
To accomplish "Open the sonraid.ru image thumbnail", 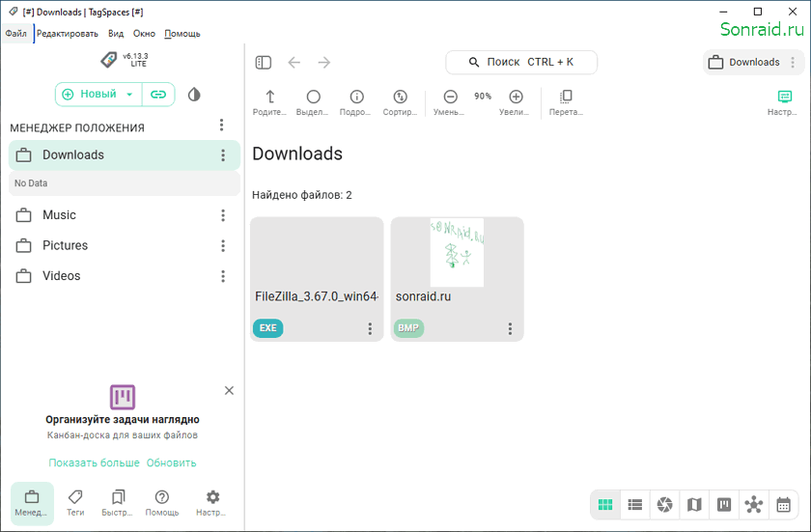I will 458,252.
